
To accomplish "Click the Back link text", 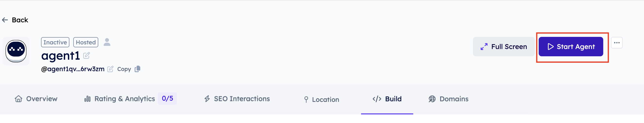I will point(20,20).
